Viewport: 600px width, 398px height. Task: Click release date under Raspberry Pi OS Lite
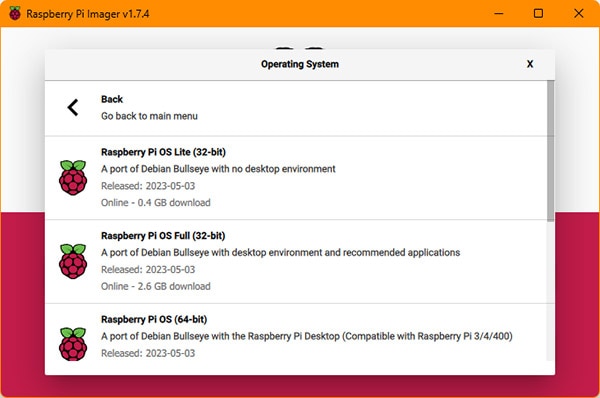point(148,186)
